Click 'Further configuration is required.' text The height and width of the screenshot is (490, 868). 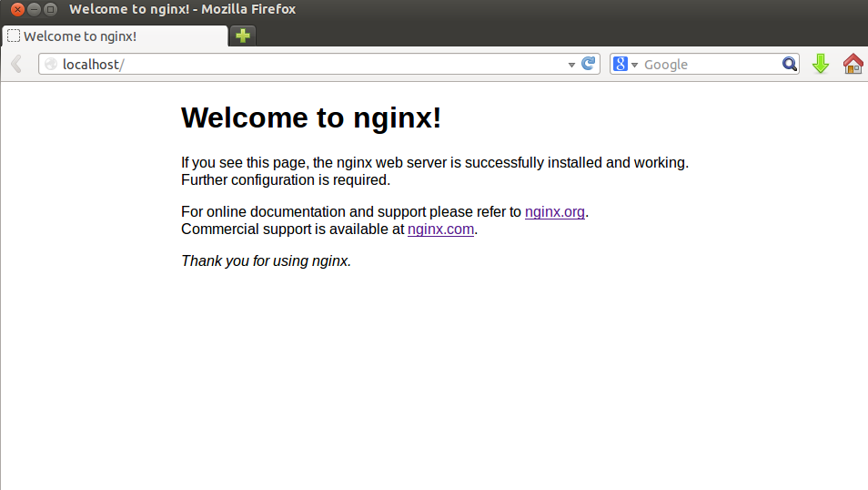pos(286,179)
